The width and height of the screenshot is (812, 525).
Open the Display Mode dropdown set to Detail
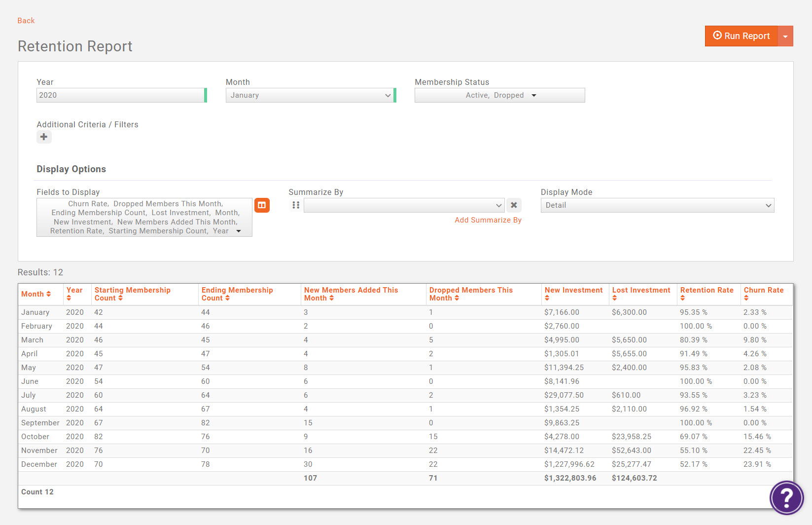pos(657,205)
